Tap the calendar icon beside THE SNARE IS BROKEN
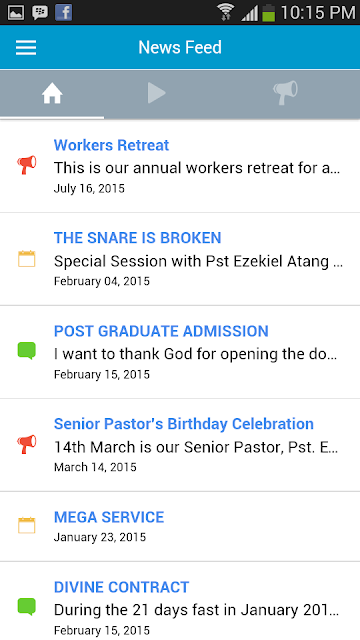 (27, 259)
